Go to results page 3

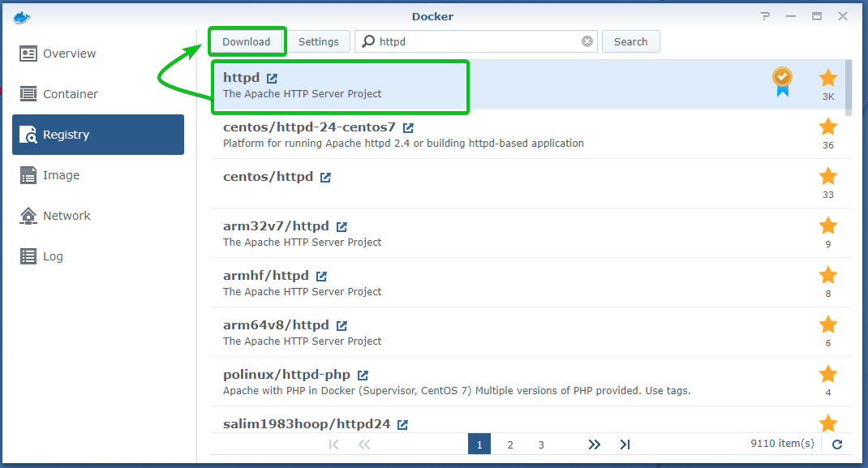coord(541,444)
